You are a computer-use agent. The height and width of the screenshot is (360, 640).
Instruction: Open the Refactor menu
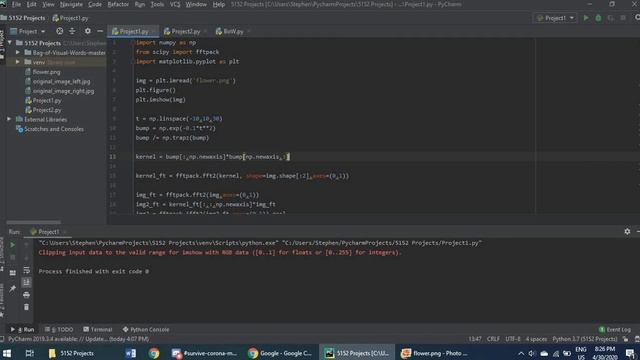tap(118, 4)
